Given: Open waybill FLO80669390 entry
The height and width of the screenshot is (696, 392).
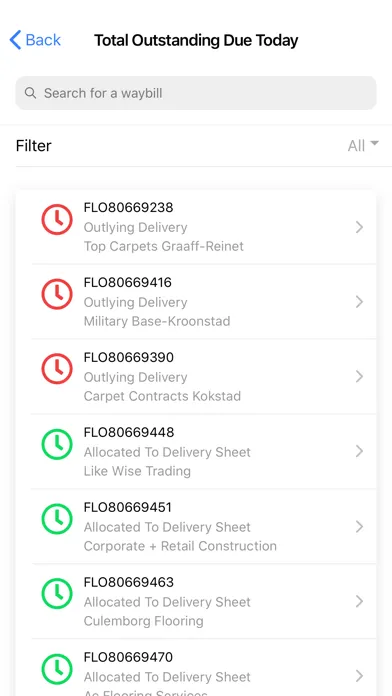Looking at the screenshot, I should pos(204,376).
